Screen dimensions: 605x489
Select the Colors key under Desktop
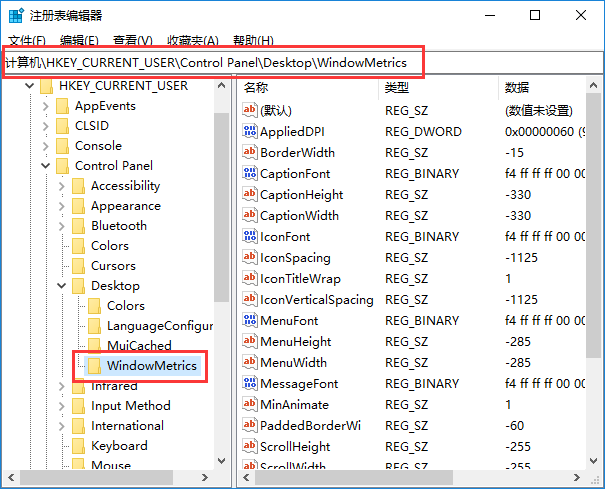click(x=126, y=306)
